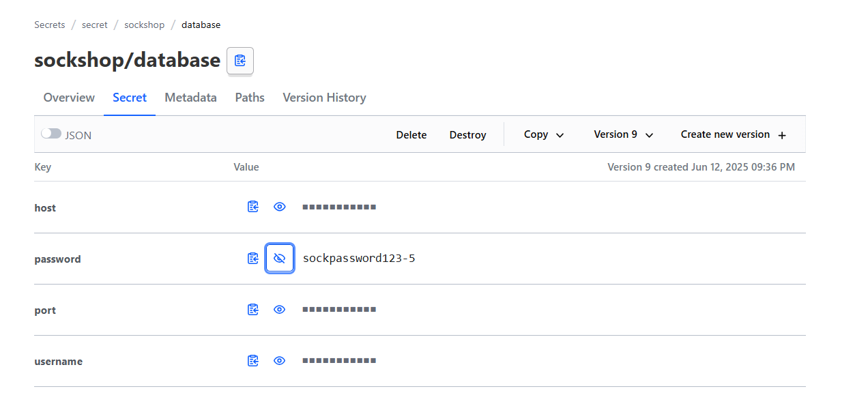Open the Secrets breadcrumb link
This screenshot has height=408, width=868.
[x=50, y=25]
